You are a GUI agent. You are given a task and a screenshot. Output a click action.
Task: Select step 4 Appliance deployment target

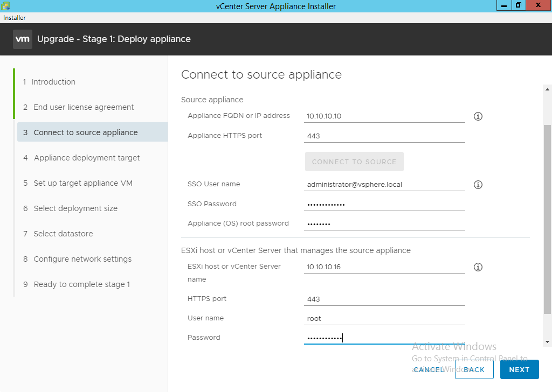point(81,158)
